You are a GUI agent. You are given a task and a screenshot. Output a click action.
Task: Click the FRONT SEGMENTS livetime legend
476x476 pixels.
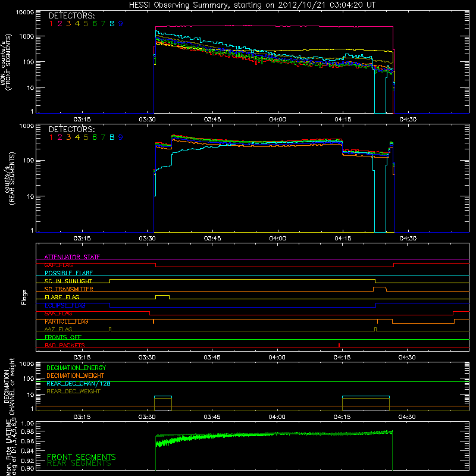[82, 457]
